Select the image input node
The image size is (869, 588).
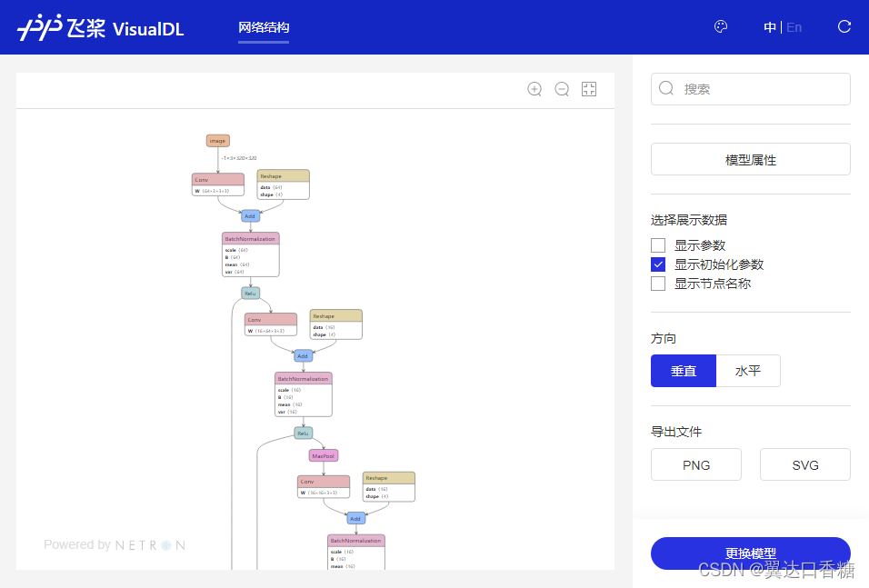pos(217,141)
